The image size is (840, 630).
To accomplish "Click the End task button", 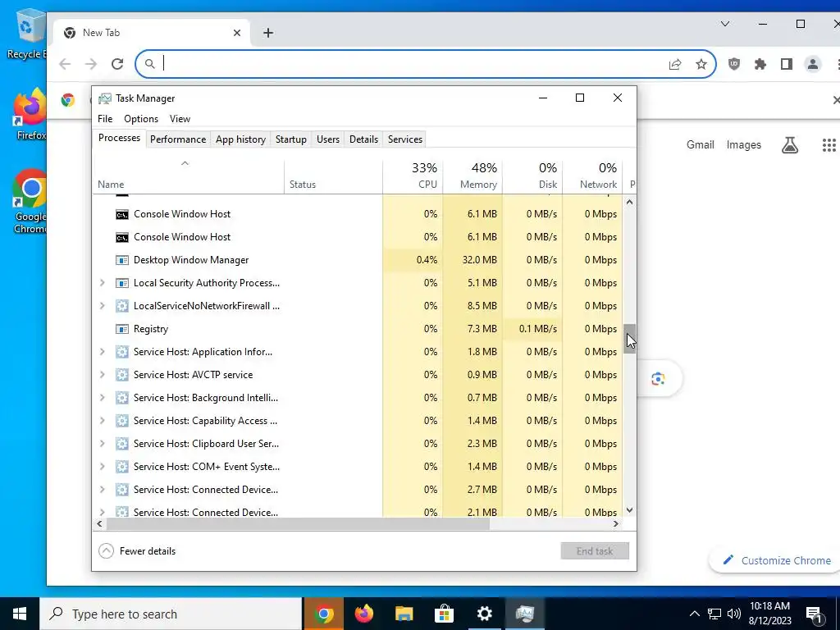I will 595,550.
